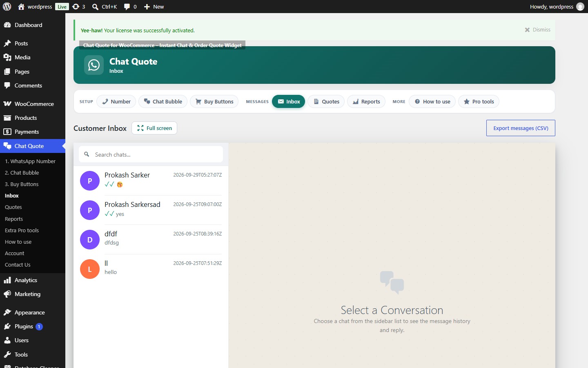Click the user avatar next to Howdy
588x368 pixels.
coord(580,7)
